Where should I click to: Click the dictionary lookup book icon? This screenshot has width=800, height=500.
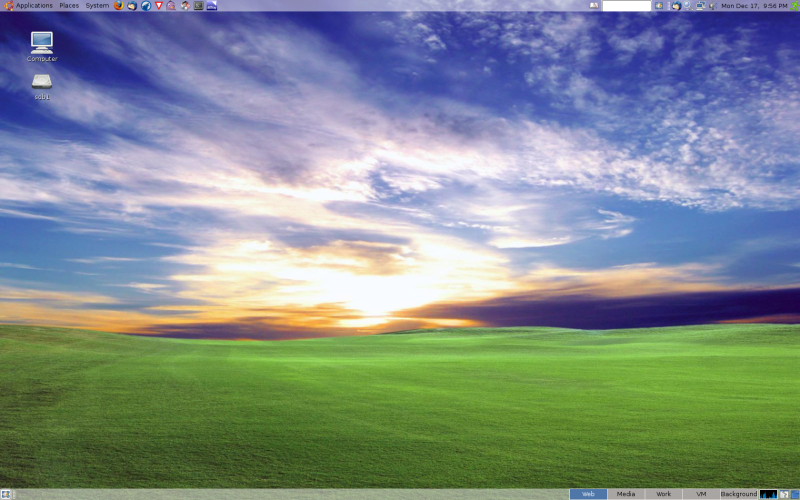click(594, 6)
